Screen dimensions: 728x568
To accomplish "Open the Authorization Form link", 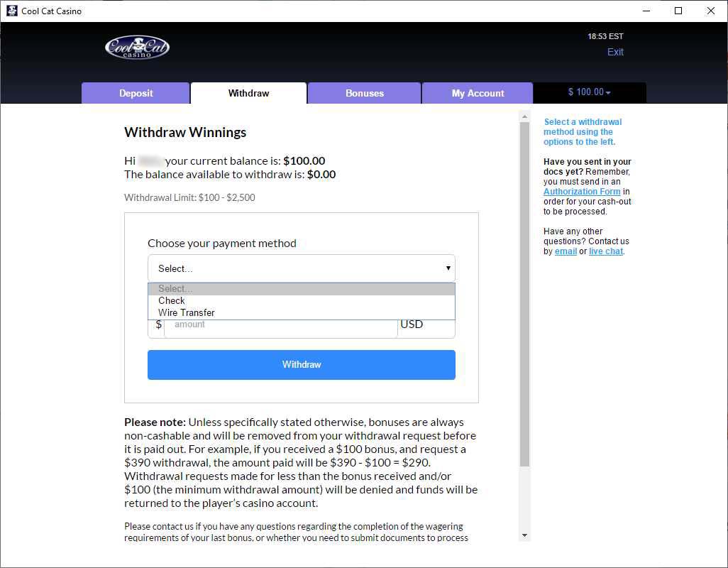I will 582,192.
